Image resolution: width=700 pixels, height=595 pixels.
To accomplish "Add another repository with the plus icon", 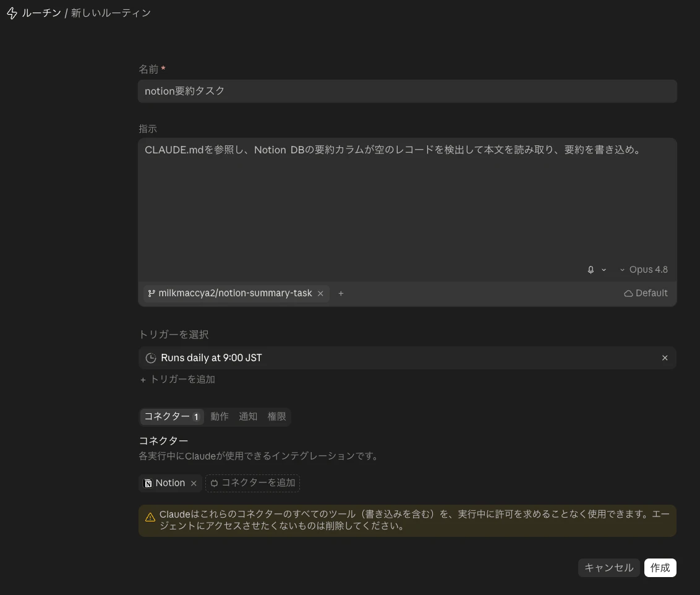I will (341, 293).
